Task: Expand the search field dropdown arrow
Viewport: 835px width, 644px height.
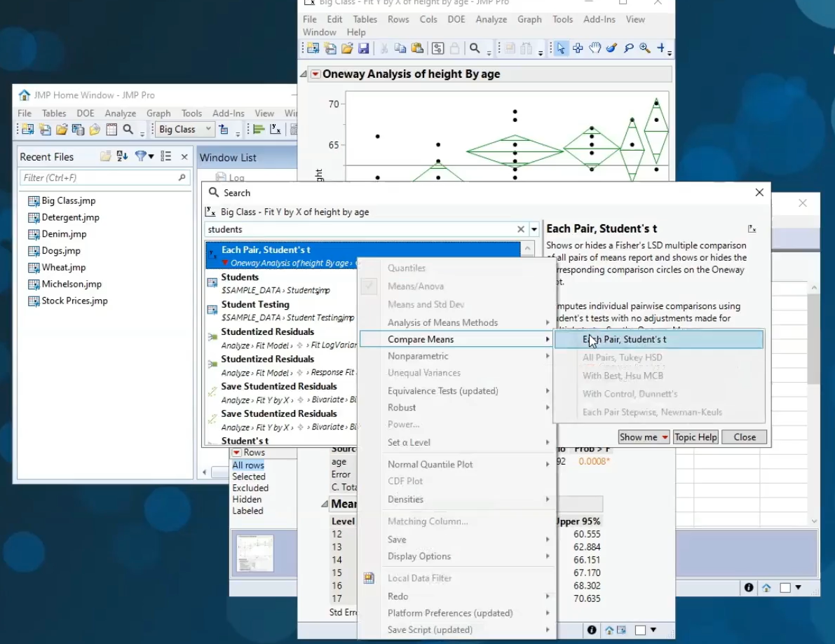Action: (534, 229)
